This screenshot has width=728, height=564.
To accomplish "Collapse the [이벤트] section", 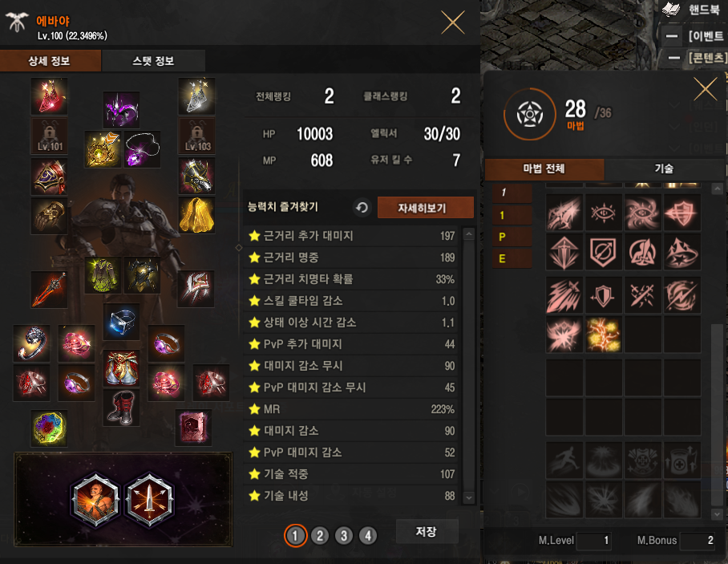I will point(672,36).
